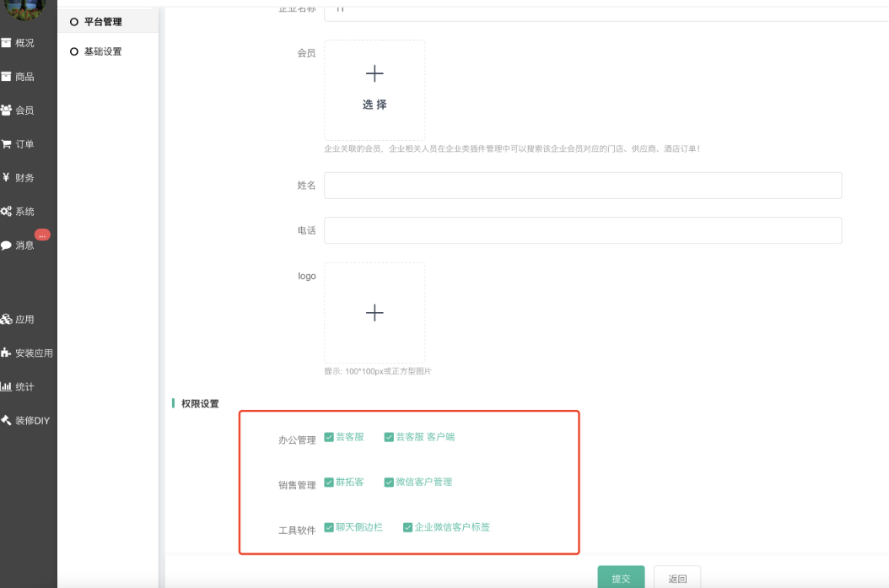Select the 会员 members group icon
The image size is (889, 588).
point(6,111)
